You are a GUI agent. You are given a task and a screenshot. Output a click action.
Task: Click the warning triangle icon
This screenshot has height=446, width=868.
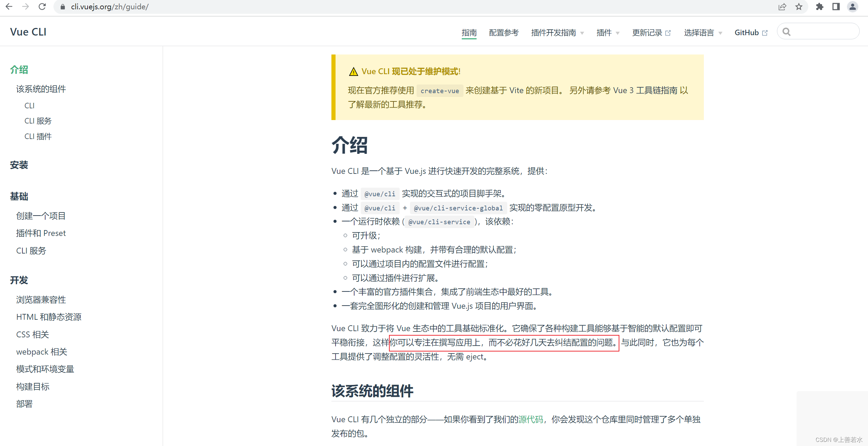(x=353, y=72)
